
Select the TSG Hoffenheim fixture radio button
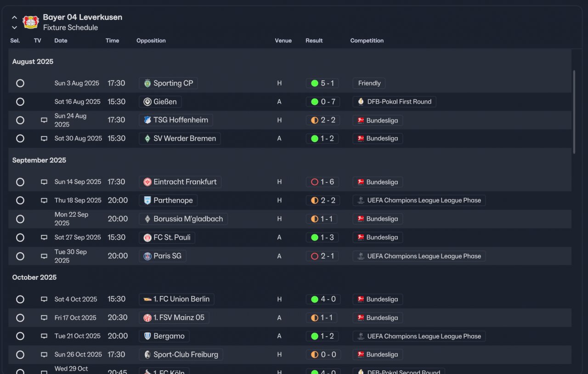pos(20,120)
